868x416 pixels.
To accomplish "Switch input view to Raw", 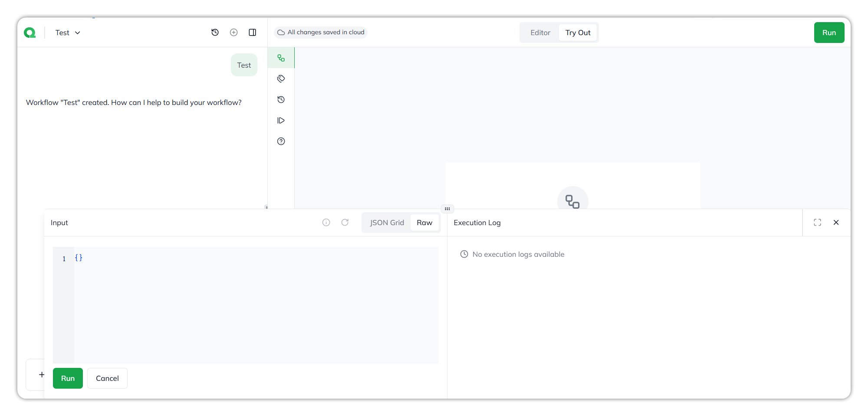I will pos(424,223).
